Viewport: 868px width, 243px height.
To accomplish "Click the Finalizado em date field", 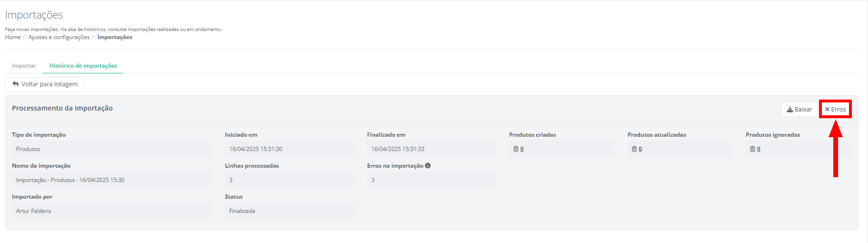I will click(431, 149).
